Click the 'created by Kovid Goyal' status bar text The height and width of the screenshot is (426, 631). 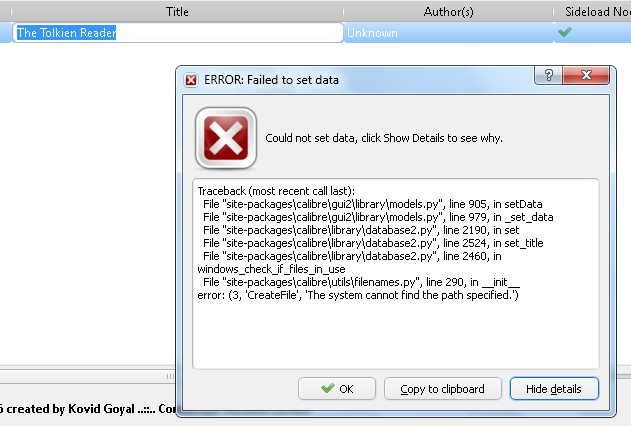point(70,408)
